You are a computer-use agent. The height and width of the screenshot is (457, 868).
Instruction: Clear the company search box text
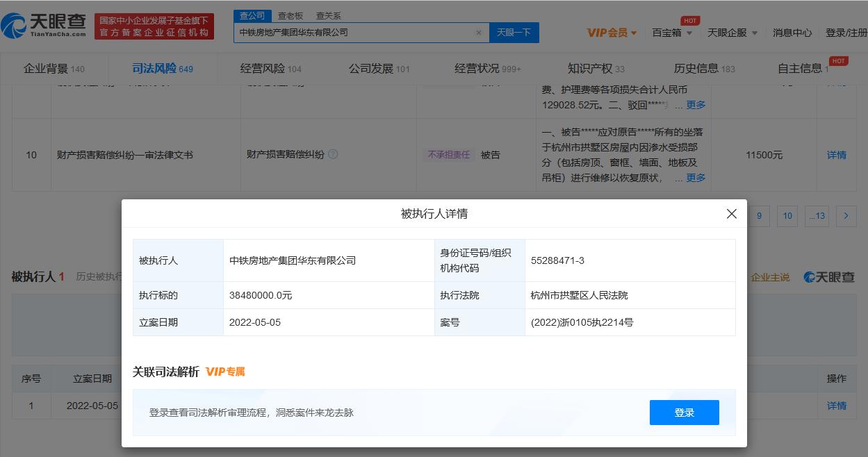click(478, 33)
